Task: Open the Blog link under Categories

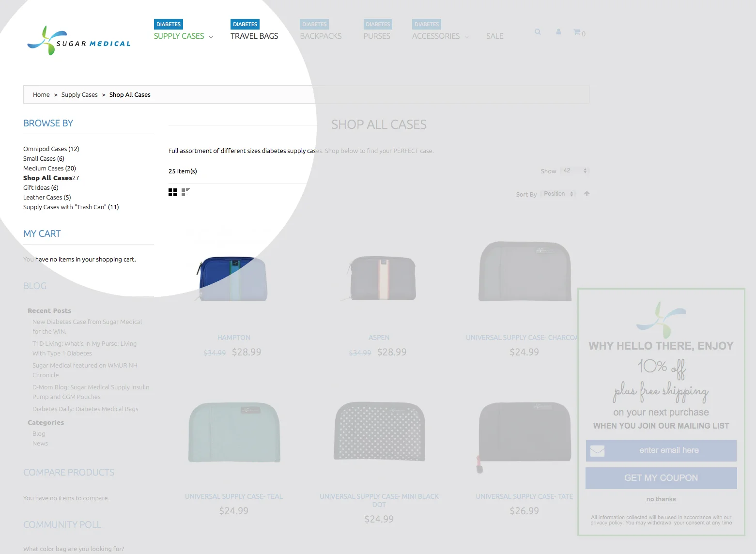Action: (x=39, y=434)
